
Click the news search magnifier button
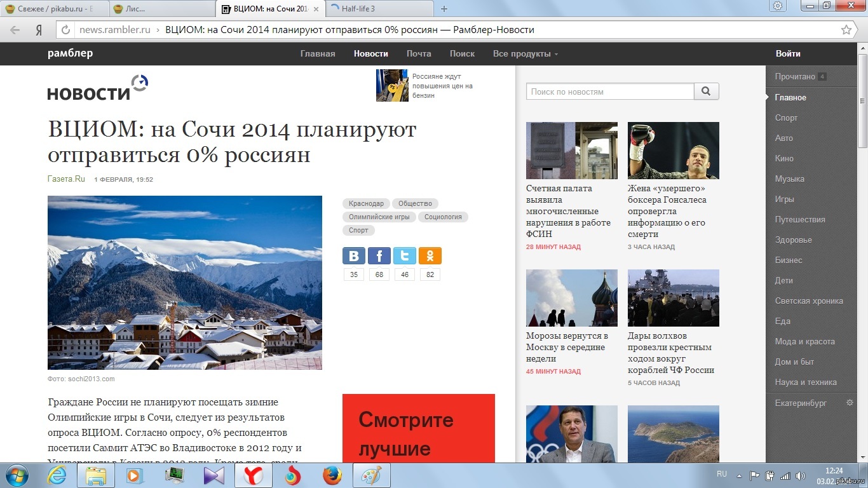[x=706, y=91]
